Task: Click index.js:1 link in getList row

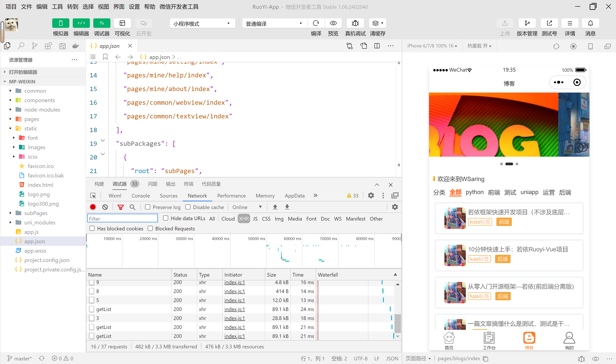Action: point(235,309)
